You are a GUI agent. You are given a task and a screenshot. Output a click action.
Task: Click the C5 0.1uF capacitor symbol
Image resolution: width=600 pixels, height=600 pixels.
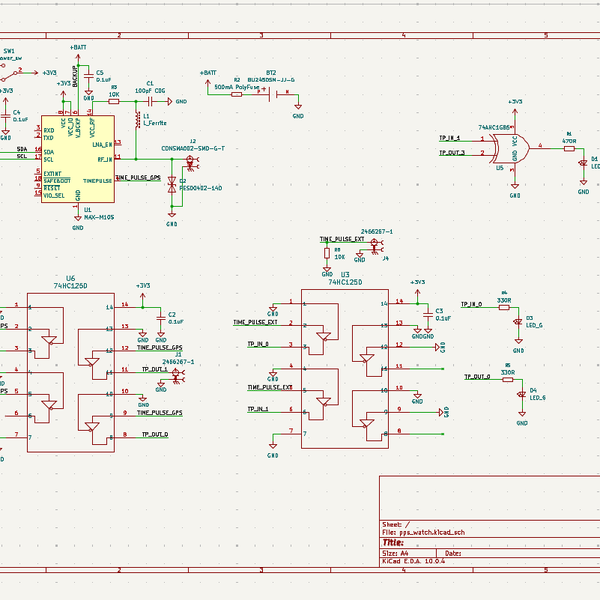[x=89, y=76]
